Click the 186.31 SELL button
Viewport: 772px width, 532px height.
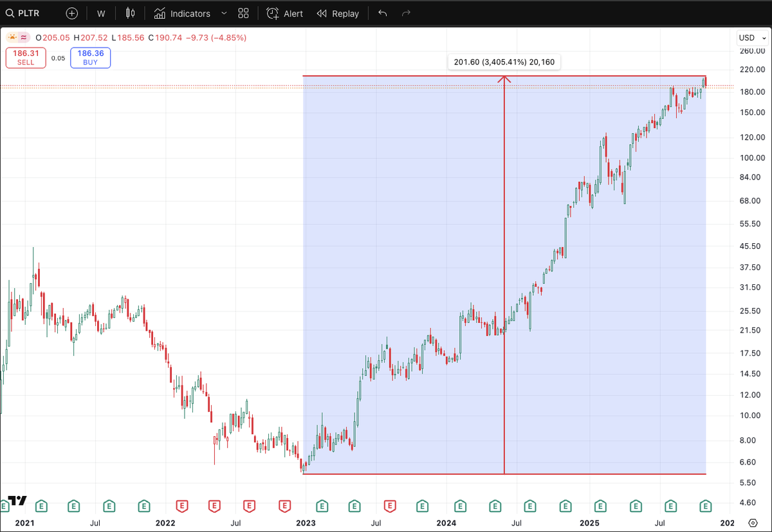(26, 58)
